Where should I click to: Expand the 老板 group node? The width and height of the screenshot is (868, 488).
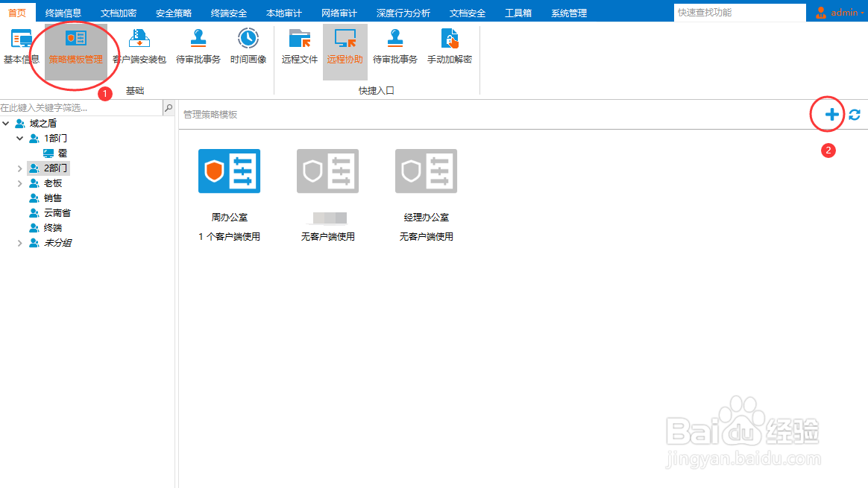pos(20,183)
